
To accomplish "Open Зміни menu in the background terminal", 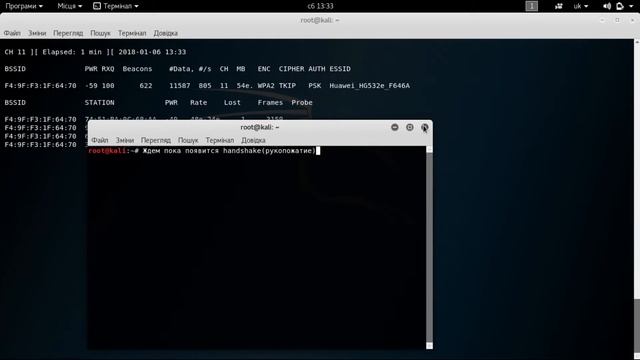I will (37, 33).
